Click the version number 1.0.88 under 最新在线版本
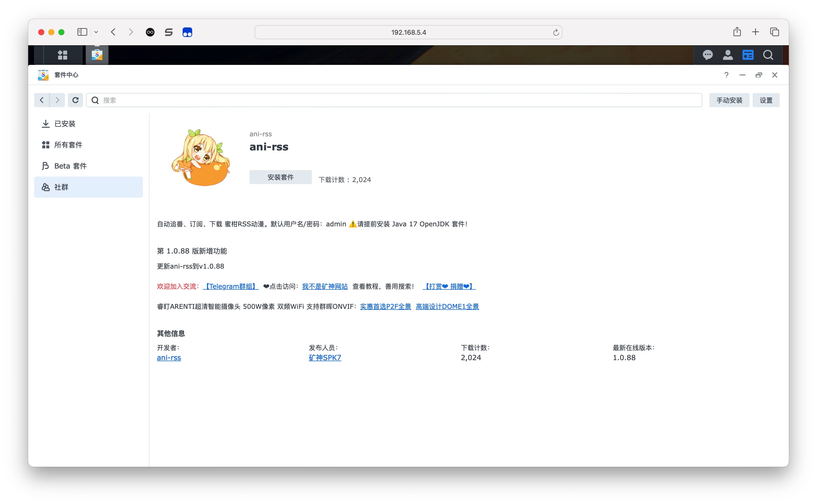Screen dimensions: 817x504 pos(624,358)
